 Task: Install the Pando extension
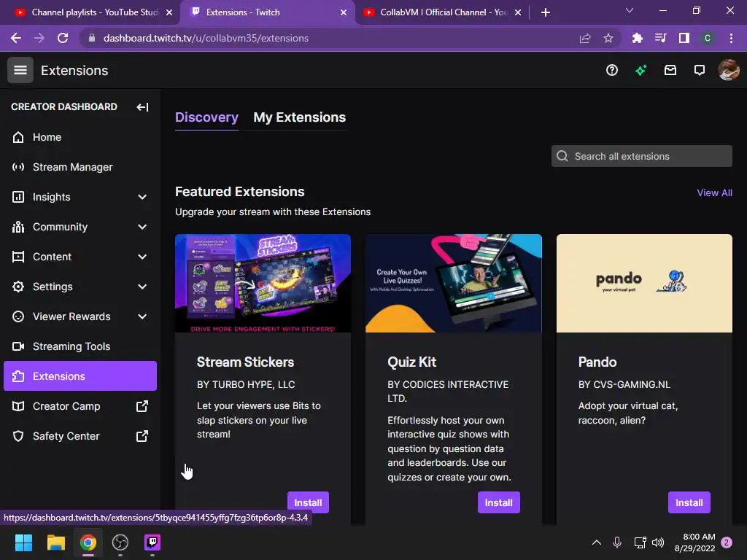pyautogui.click(x=689, y=502)
